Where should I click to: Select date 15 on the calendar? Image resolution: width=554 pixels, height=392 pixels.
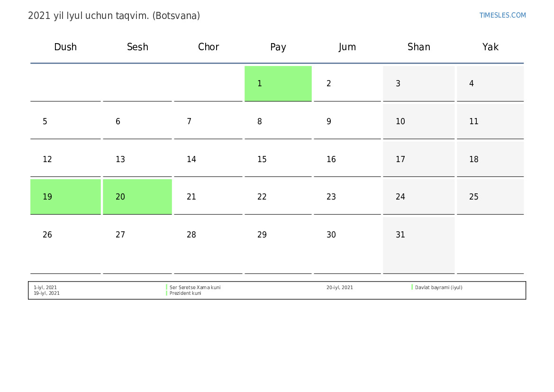point(262,159)
